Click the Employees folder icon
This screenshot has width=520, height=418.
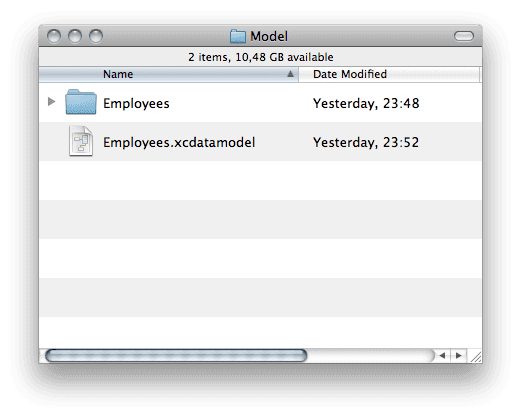pos(81,102)
